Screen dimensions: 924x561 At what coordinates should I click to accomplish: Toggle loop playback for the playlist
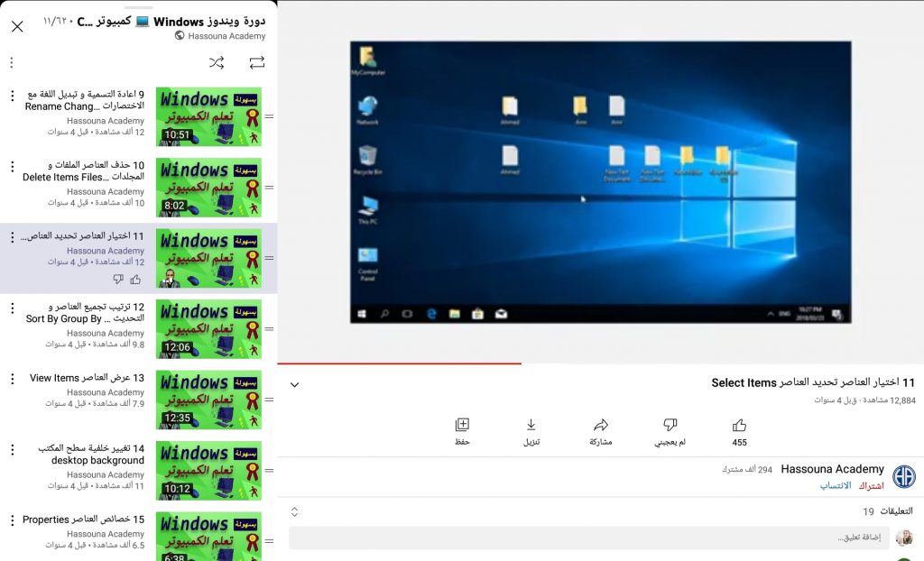(x=257, y=62)
